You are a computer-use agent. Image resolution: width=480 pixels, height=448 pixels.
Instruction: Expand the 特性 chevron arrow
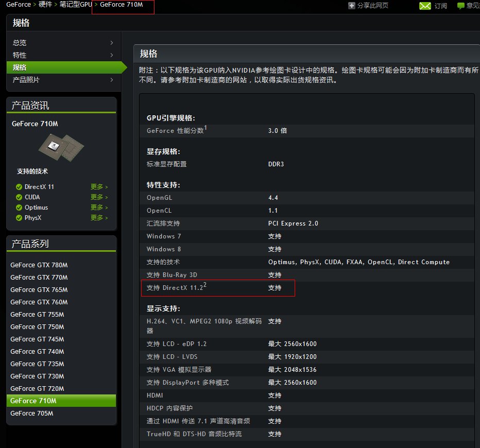point(111,55)
